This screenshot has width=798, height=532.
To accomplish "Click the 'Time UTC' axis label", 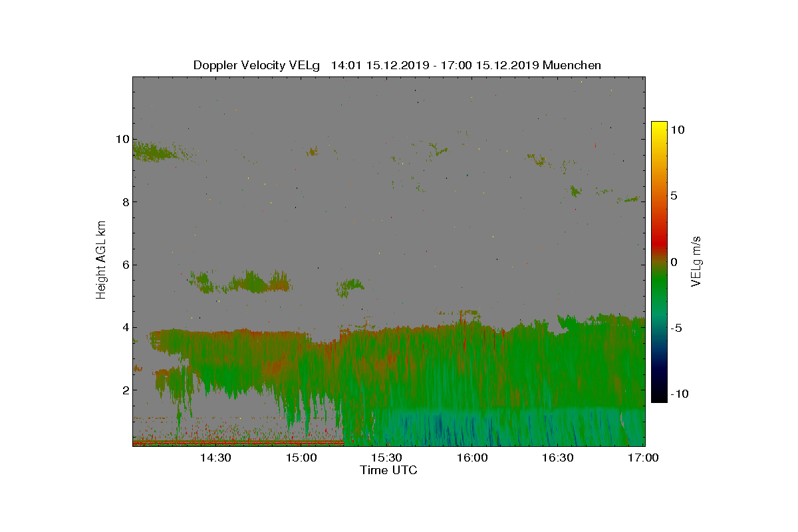I will point(389,470).
